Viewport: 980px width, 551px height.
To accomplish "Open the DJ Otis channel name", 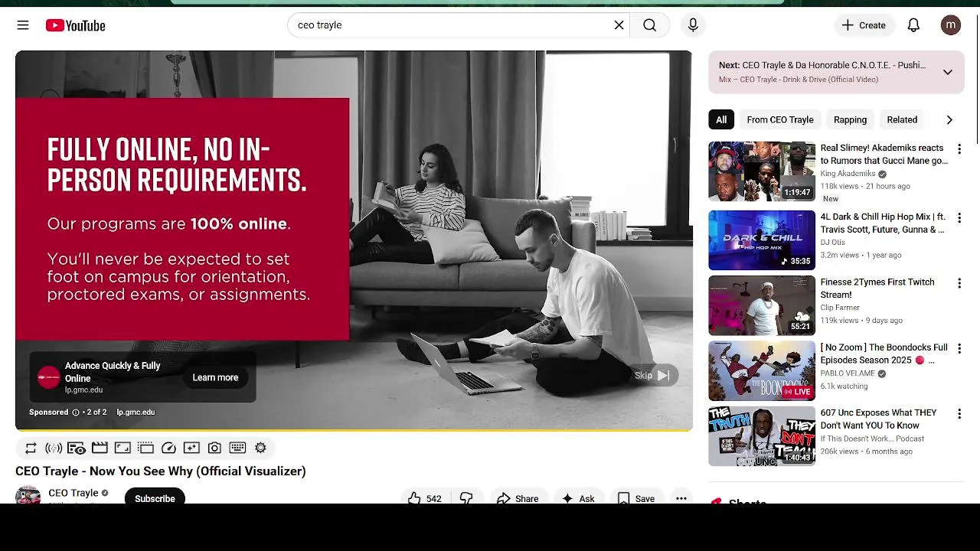I will 833,243.
